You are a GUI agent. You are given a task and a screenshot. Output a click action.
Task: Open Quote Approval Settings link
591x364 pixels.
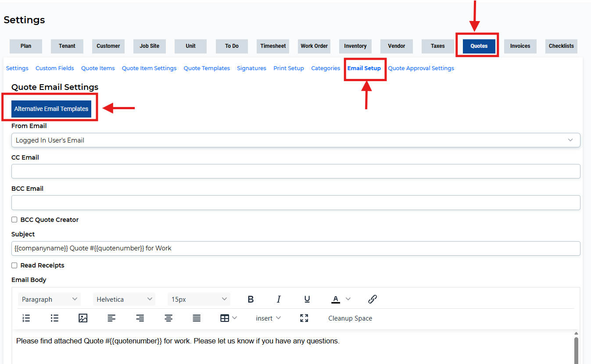[421, 68]
